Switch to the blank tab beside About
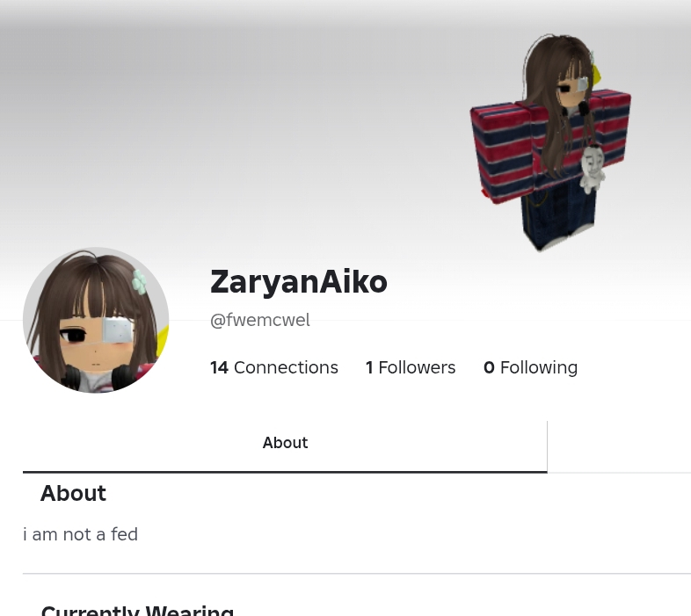Viewport: 691px width, 616px height. (619, 446)
